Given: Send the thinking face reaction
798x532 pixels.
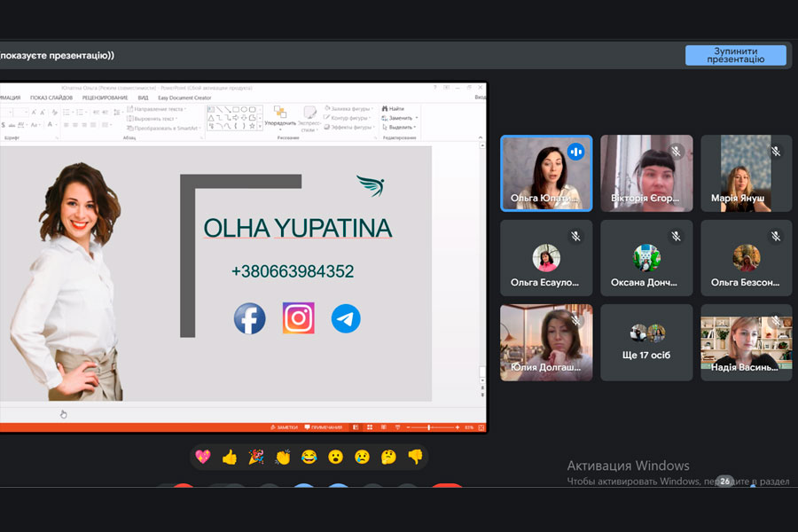Looking at the screenshot, I should pos(388,458).
